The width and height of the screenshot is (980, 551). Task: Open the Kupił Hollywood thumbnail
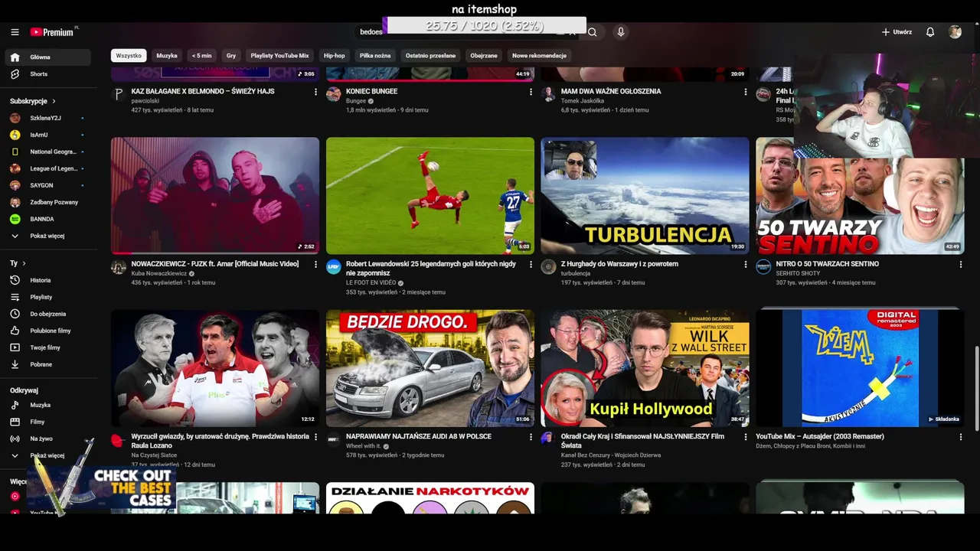click(x=645, y=368)
